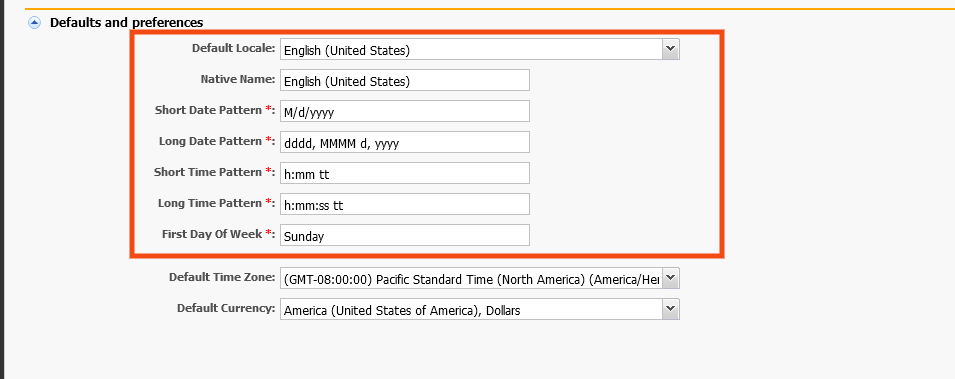Screen dimensions: 955x379
Task: Click the Default Locale label
Action: (x=233, y=48)
